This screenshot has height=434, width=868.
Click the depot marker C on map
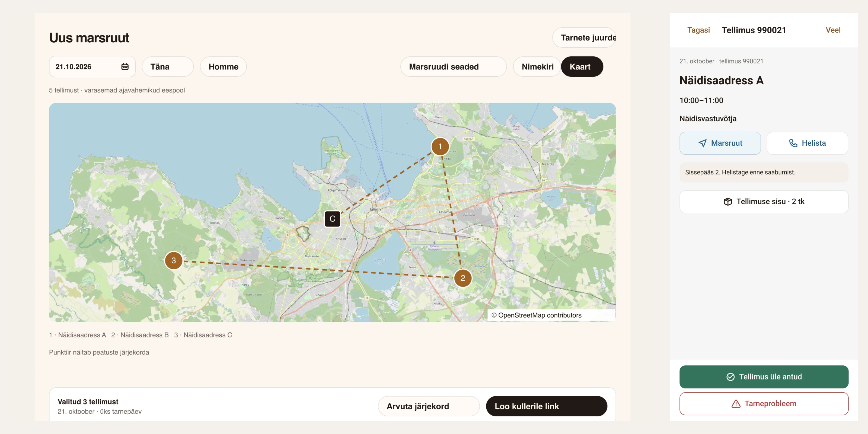point(332,219)
